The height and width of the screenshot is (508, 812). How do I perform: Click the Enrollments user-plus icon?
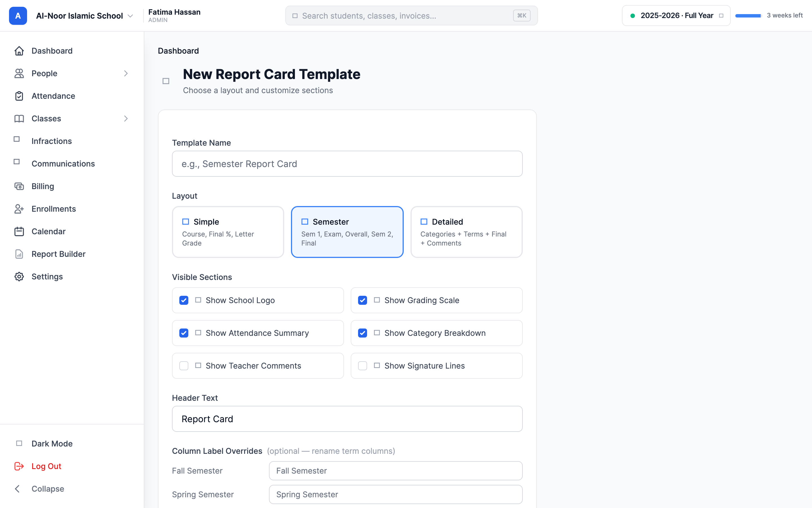coord(19,209)
